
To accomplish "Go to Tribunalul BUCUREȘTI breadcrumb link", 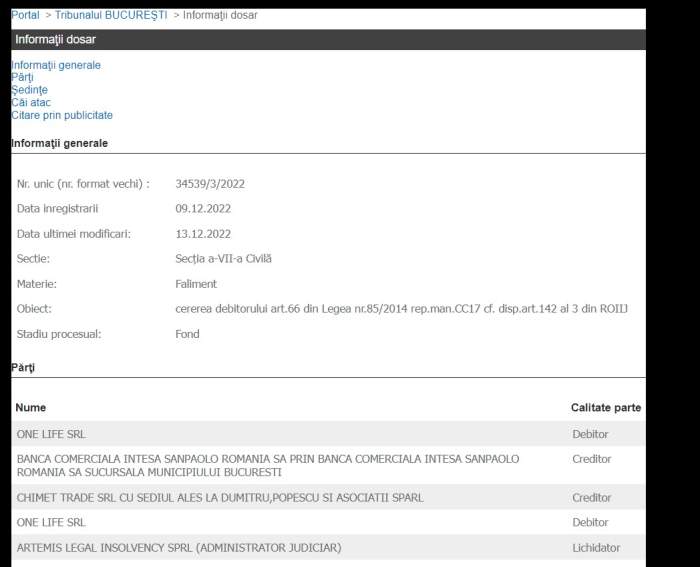I will (111, 15).
